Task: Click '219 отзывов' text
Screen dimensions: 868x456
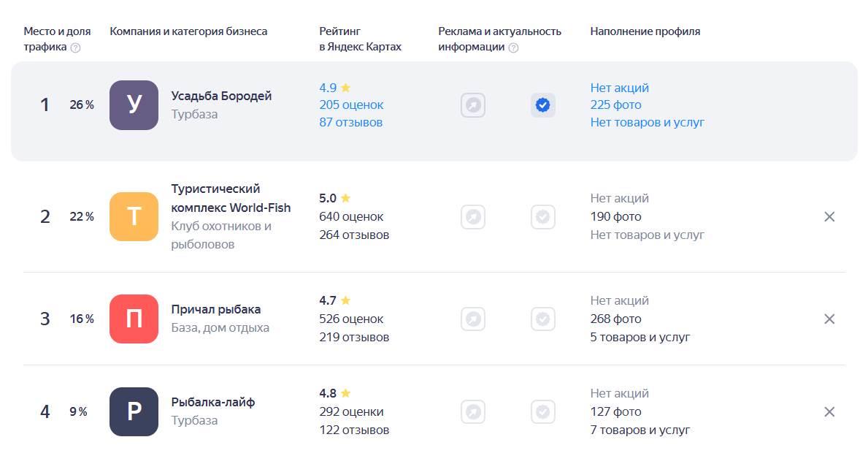Action: point(354,337)
